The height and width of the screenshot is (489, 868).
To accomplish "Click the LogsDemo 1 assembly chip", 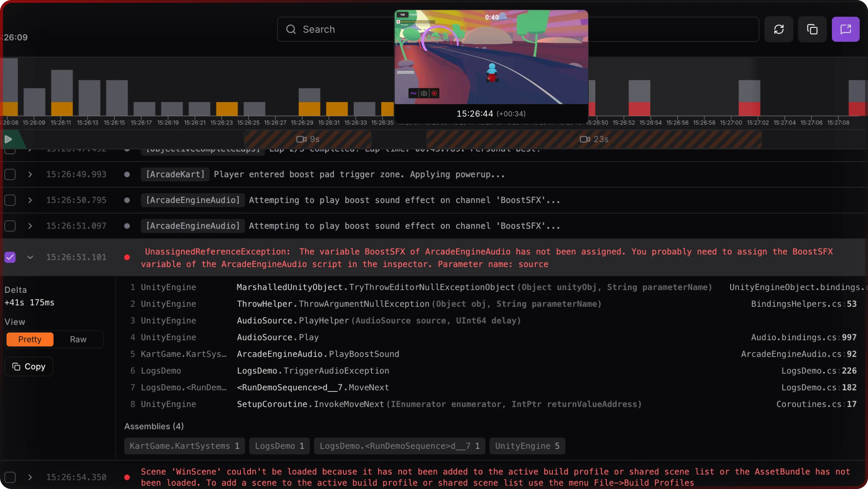I will pyautogui.click(x=280, y=446).
